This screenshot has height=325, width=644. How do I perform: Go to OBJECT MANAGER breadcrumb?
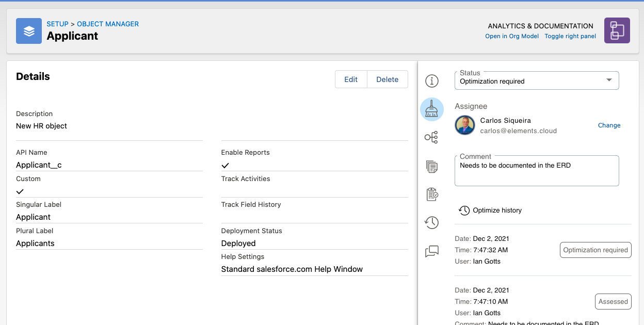pyautogui.click(x=108, y=24)
